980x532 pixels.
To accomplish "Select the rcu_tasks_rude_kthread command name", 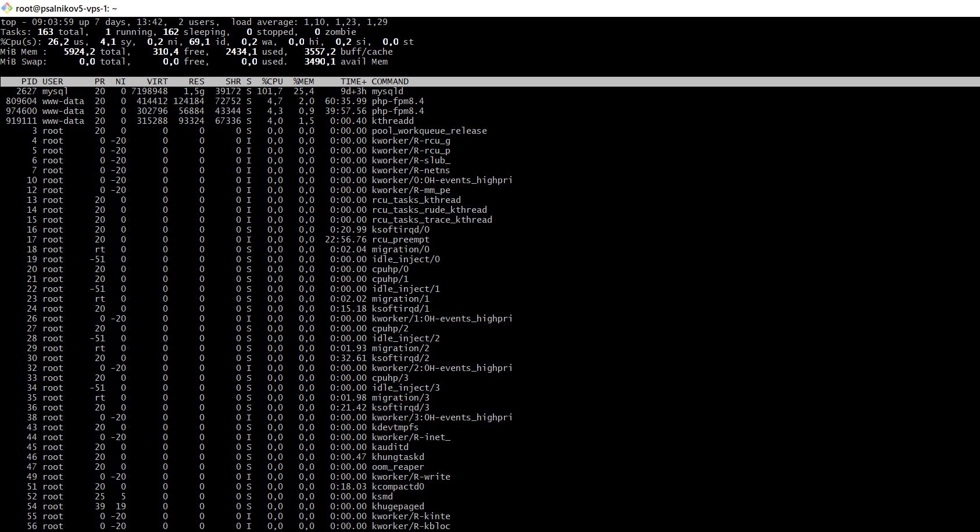I will pos(430,210).
